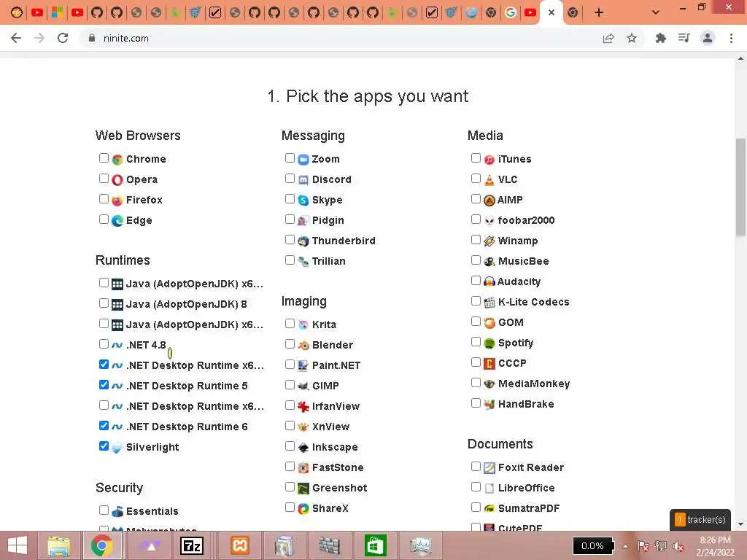Click the extensions puzzle piece icon
This screenshot has width=747, height=560.
pyautogui.click(x=660, y=38)
